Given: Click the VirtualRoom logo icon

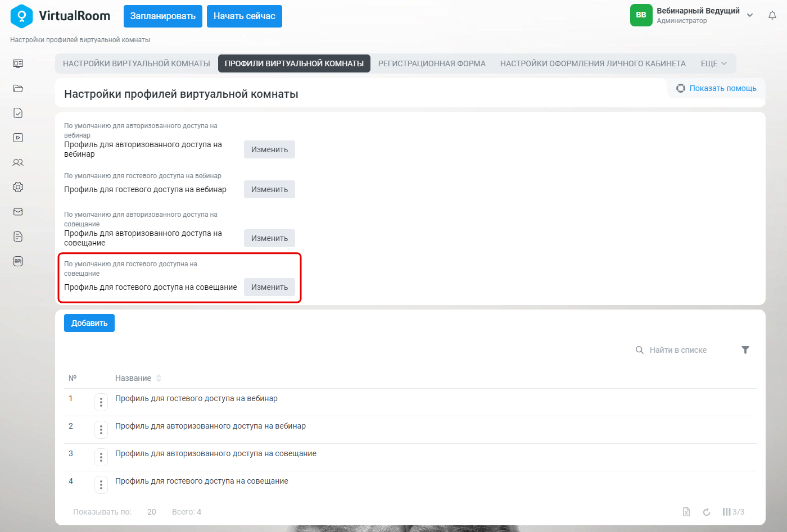Looking at the screenshot, I should 21,16.
